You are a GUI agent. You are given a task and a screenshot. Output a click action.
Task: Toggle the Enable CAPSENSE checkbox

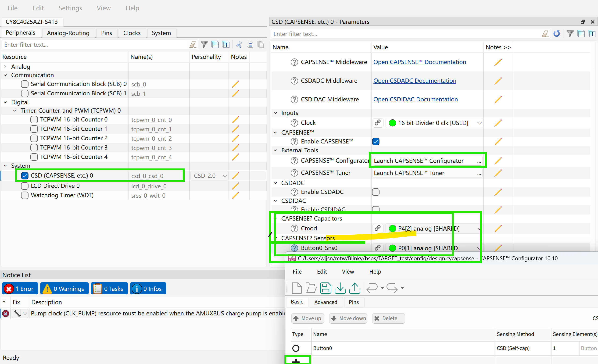point(376,142)
